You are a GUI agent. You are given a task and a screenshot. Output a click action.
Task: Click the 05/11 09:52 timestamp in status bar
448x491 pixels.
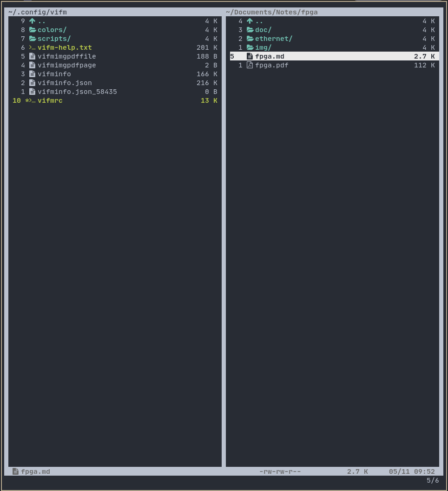coord(412,471)
